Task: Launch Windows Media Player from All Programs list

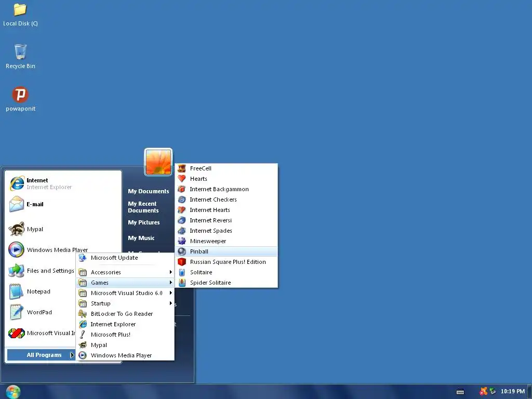Action: [125, 355]
